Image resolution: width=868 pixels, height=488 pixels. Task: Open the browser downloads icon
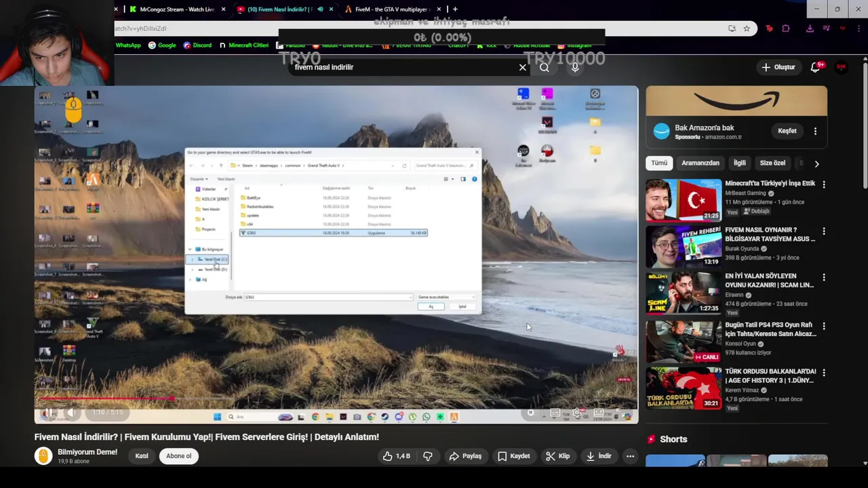pyautogui.click(x=810, y=28)
